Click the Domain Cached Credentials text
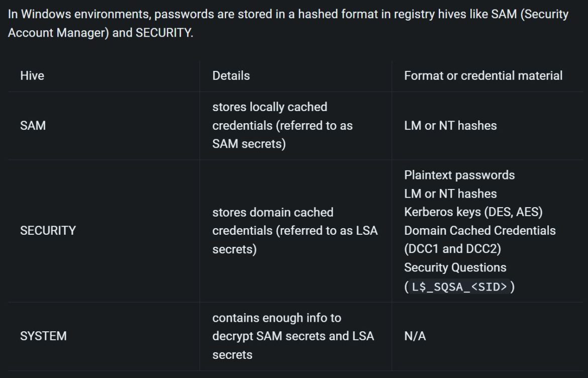This screenshot has width=588, height=378. 480,231
